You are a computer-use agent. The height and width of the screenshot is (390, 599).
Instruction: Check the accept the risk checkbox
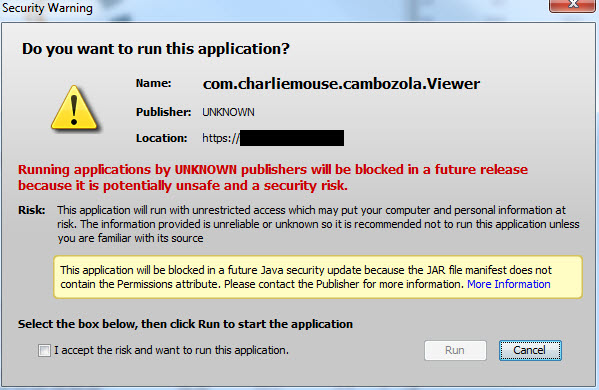click(x=44, y=350)
